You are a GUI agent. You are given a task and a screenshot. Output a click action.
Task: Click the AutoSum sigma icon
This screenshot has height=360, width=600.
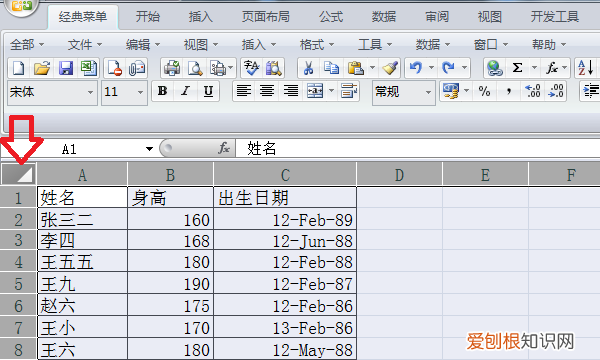(517, 68)
